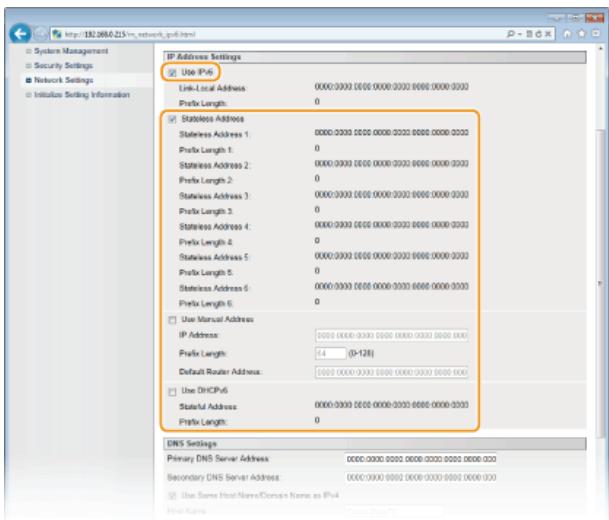The image size is (609, 520).
Task: Click the Prefix Length 3 label
Action: coord(206,211)
